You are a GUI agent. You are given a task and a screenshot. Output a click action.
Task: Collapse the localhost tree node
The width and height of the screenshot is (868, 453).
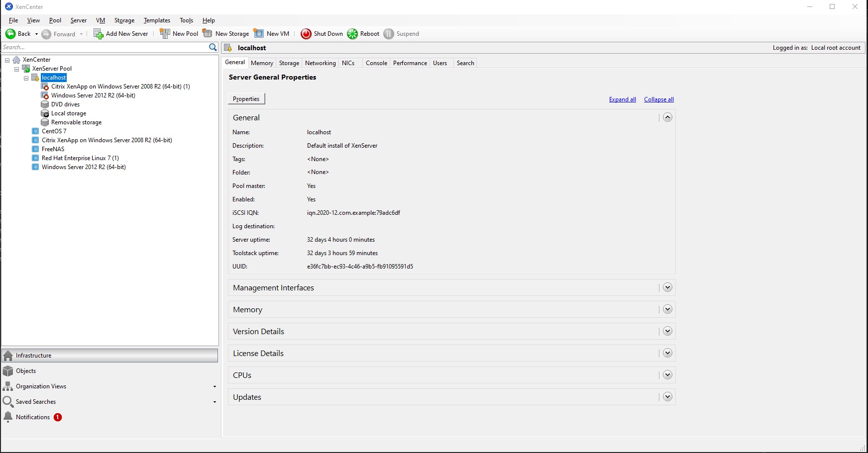coord(26,78)
